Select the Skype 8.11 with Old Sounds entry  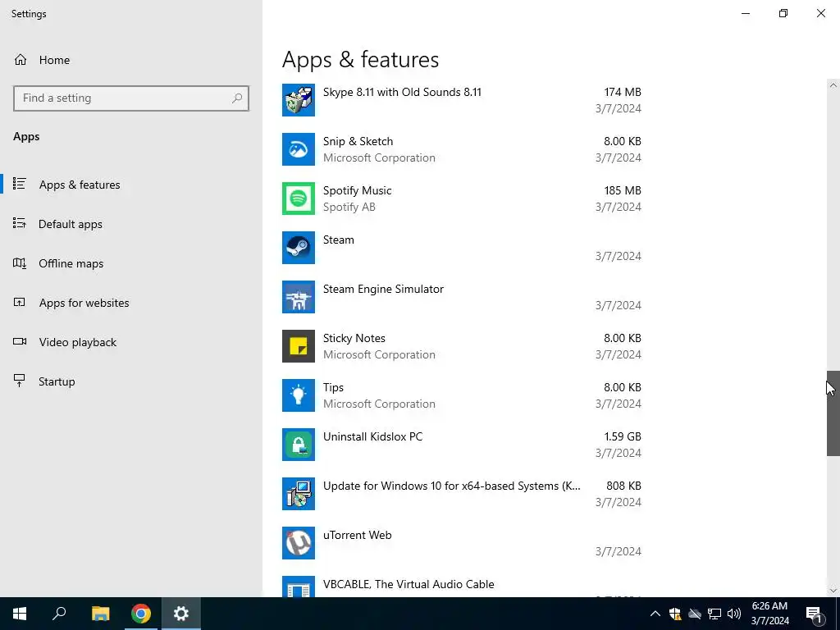click(462, 99)
